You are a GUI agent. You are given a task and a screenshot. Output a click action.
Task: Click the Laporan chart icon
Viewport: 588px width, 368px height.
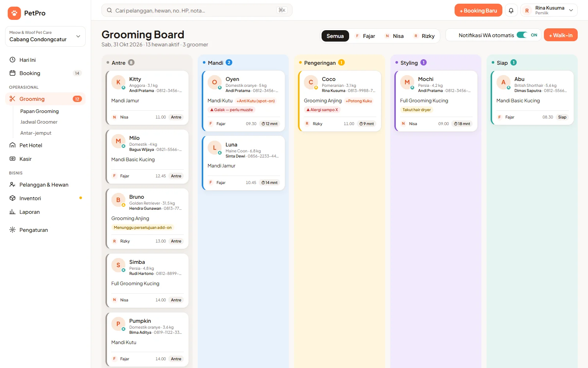click(12, 212)
